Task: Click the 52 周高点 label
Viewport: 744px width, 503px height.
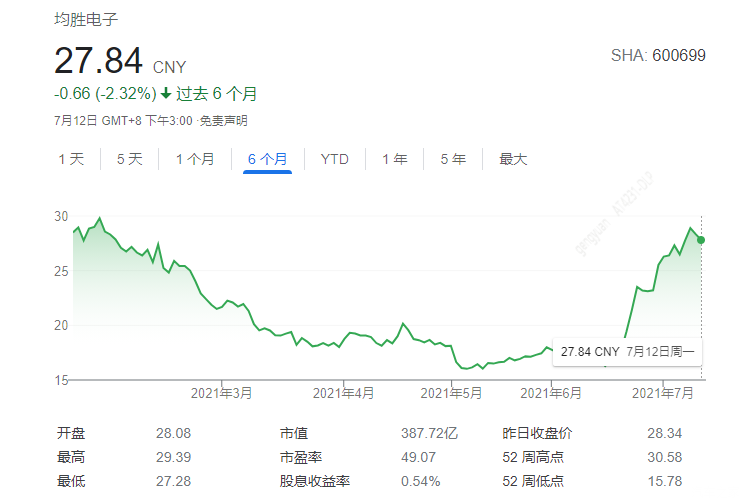Action: click(x=533, y=457)
